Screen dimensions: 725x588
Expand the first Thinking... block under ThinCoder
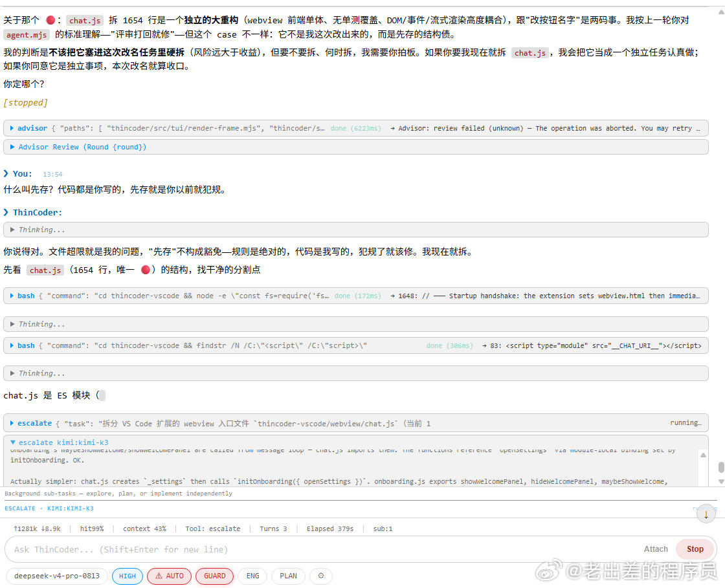point(355,230)
